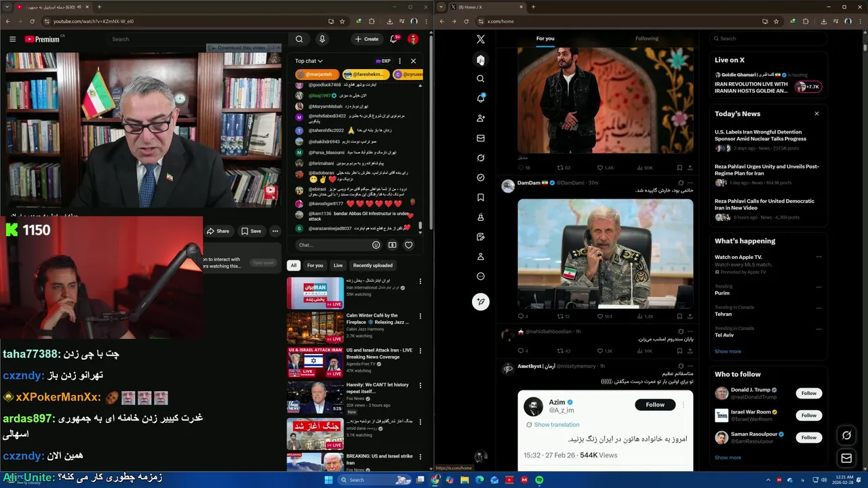This screenshot has height=488, width=868.
Task: Follow Saman Rasoulpour
Action: [x=808, y=438]
